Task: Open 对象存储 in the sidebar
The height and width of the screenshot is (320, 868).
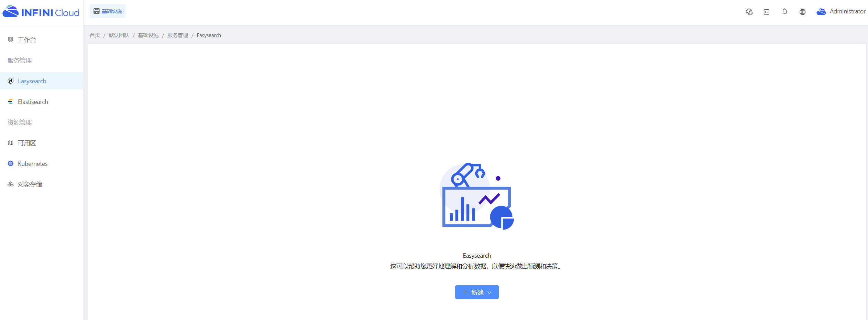Action: click(x=42, y=184)
